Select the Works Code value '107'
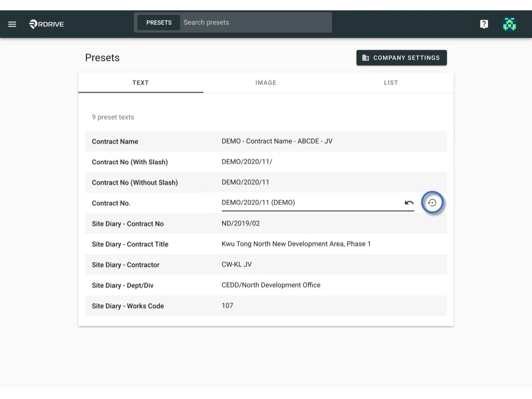The width and height of the screenshot is (532, 399). (x=228, y=305)
